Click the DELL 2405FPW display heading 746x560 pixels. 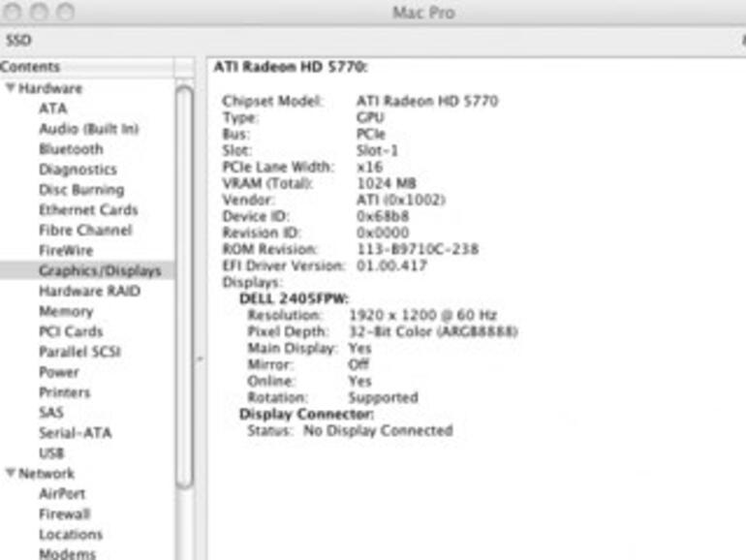coord(294,298)
